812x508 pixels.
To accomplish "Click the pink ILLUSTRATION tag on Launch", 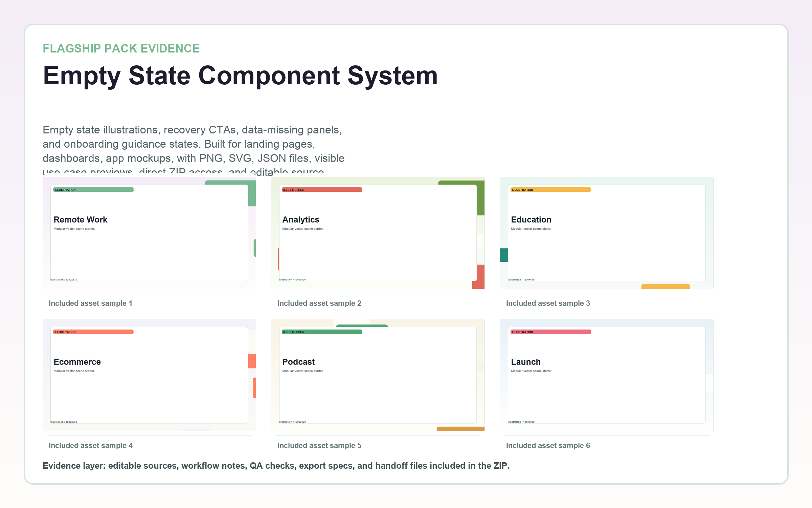I will tap(550, 332).
